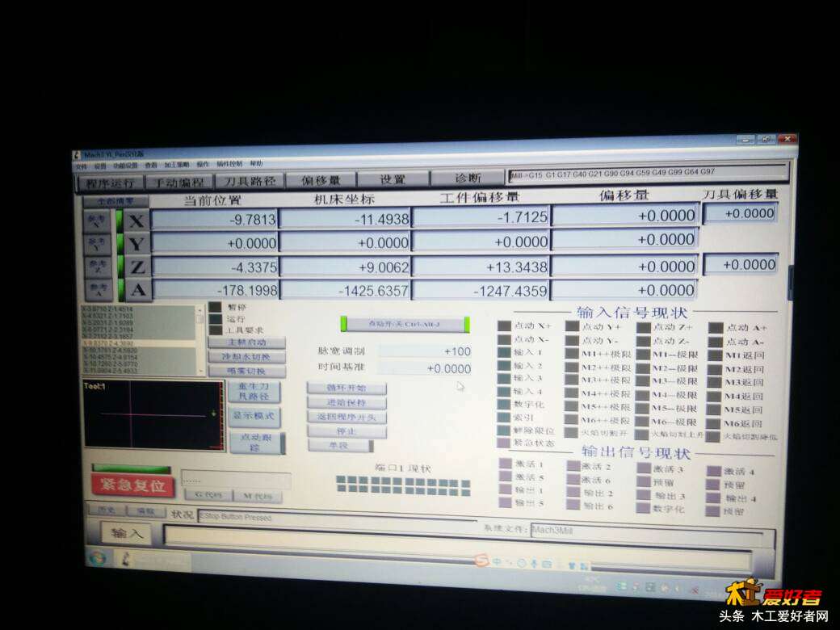Viewport: 840px width, 630px height.
Task: Toggle jog switch Ctrl-Alt-J button
Action: [x=405, y=324]
